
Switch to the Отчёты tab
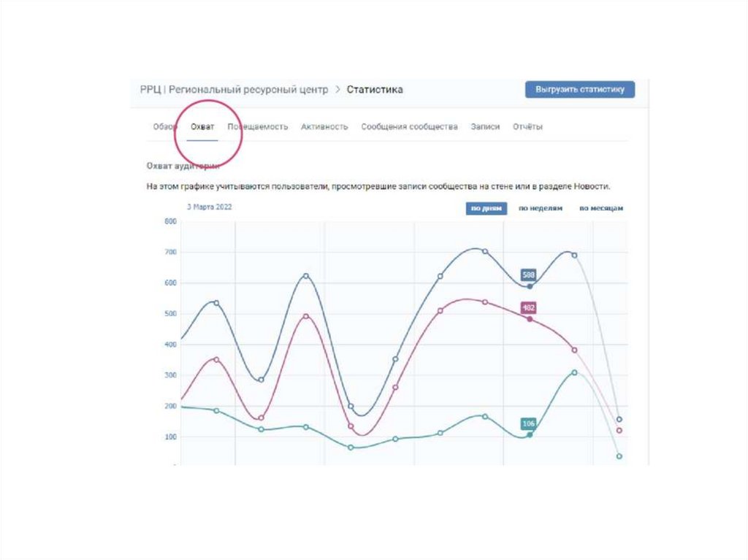point(527,126)
